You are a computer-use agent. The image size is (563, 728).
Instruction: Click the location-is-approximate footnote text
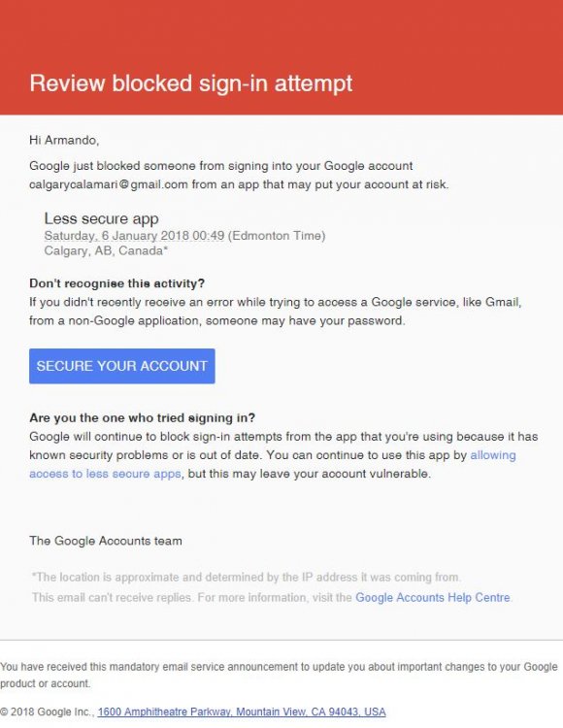246,578
